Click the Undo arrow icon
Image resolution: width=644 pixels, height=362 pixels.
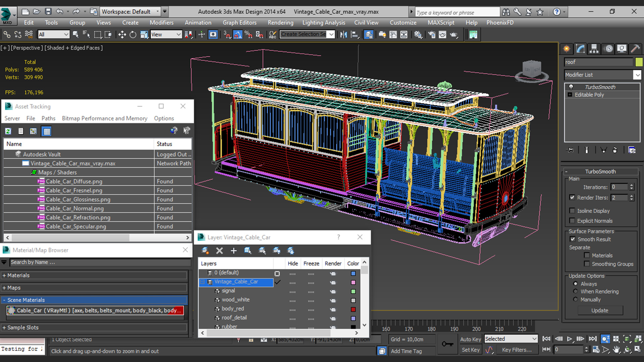(60, 12)
